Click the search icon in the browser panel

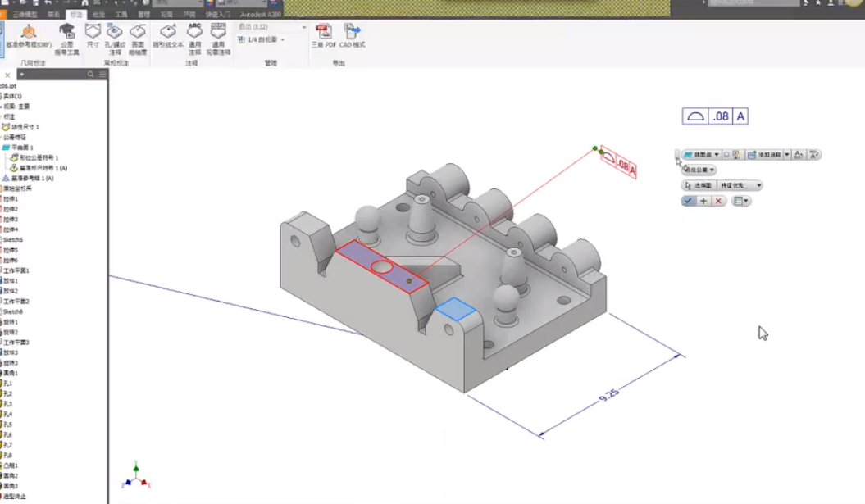tap(90, 74)
